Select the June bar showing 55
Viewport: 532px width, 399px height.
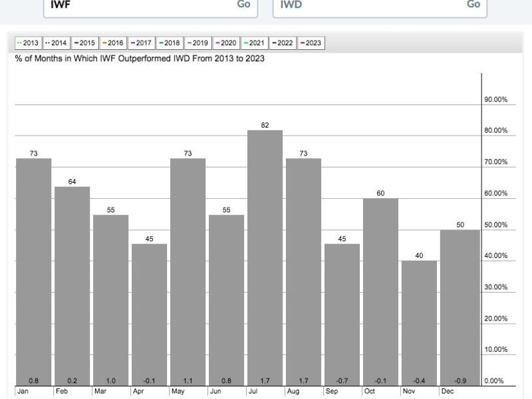pos(226,300)
